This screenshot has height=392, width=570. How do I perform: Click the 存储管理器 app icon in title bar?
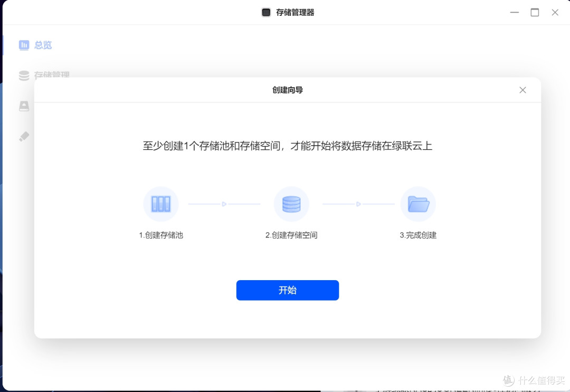tap(267, 12)
